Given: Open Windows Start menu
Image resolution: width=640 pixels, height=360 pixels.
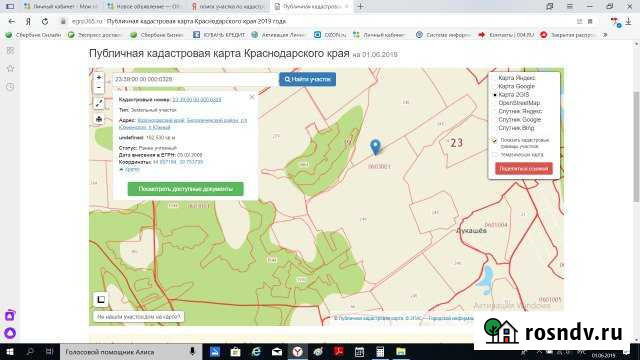Looking at the screenshot, I should click(10, 351).
